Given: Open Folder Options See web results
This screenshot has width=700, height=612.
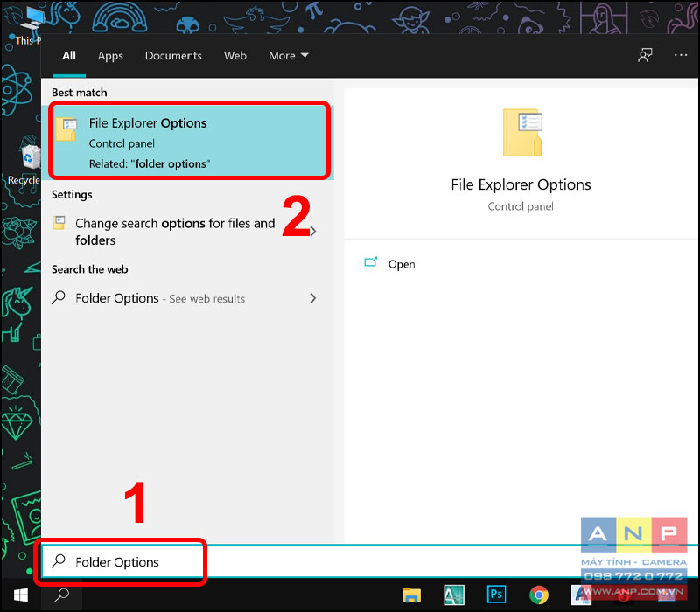Looking at the screenshot, I should (187, 298).
